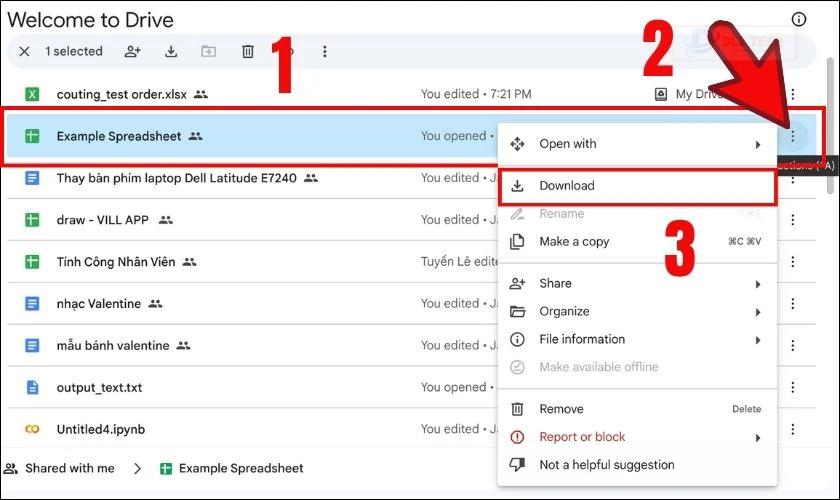
Task: Select Thay bàn phím laptop Dell Latitude E7240
Action: coord(177,178)
